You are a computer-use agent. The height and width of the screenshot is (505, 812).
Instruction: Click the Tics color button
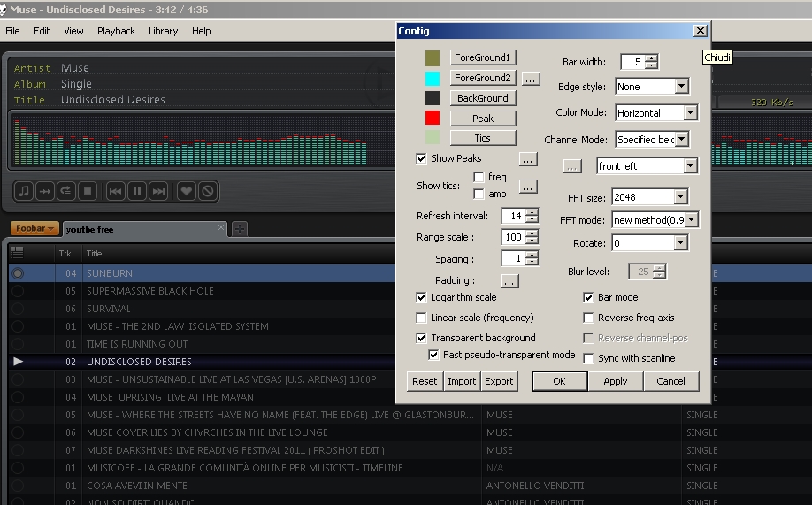(x=483, y=138)
